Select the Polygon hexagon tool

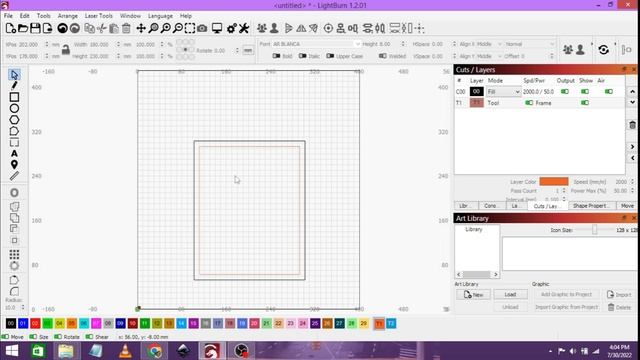tap(14, 120)
